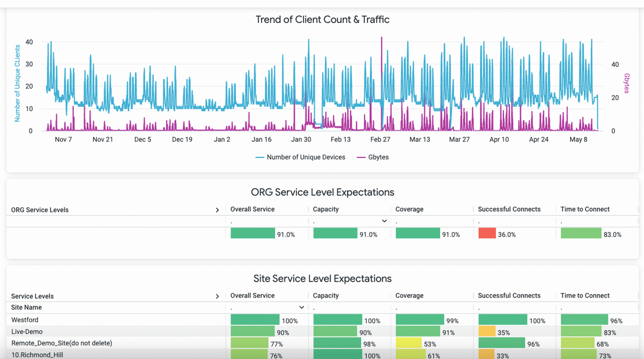
Task: Expand the ORG Service Levels row
Action: tap(217, 210)
